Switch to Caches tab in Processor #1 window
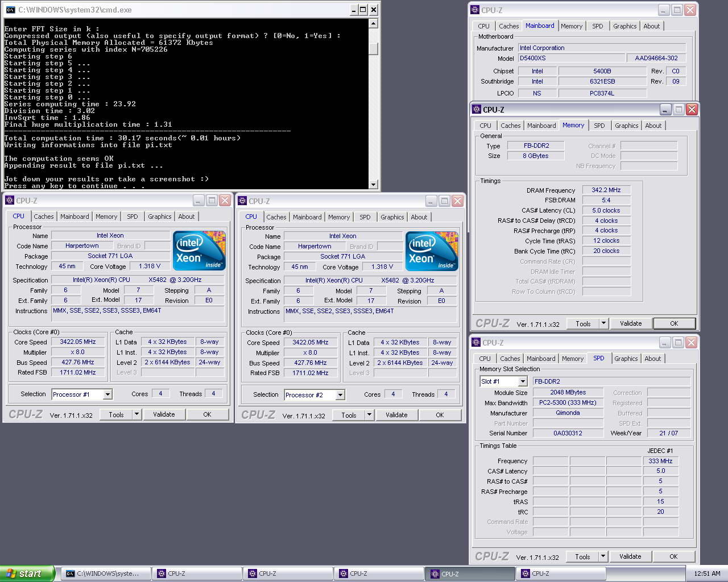This screenshot has height=582, width=728. click(44, 217)
